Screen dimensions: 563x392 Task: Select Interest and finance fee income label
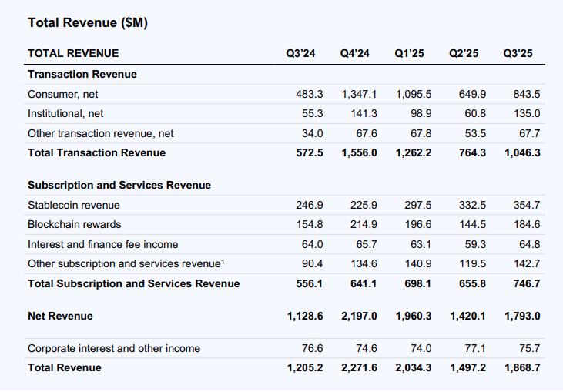[102, 244]
